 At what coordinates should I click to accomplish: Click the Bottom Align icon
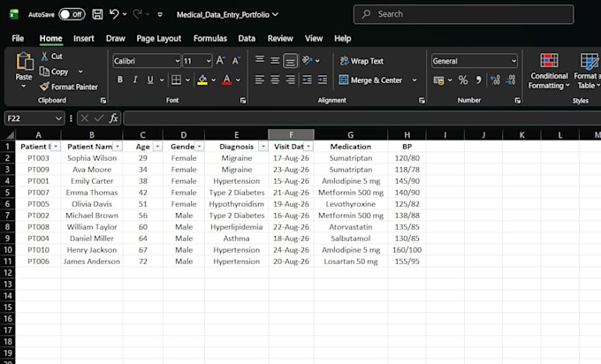[290, 61]
